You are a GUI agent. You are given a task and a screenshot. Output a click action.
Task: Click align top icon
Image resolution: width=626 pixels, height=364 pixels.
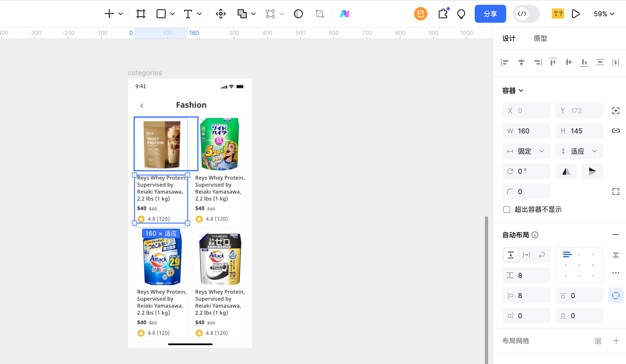[x=553, y=62]
